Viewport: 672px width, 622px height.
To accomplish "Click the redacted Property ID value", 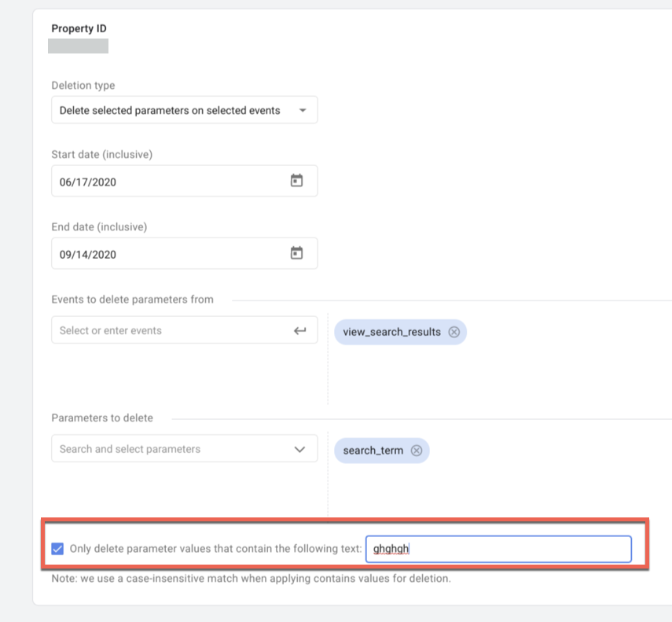I will tap(78, 46).
